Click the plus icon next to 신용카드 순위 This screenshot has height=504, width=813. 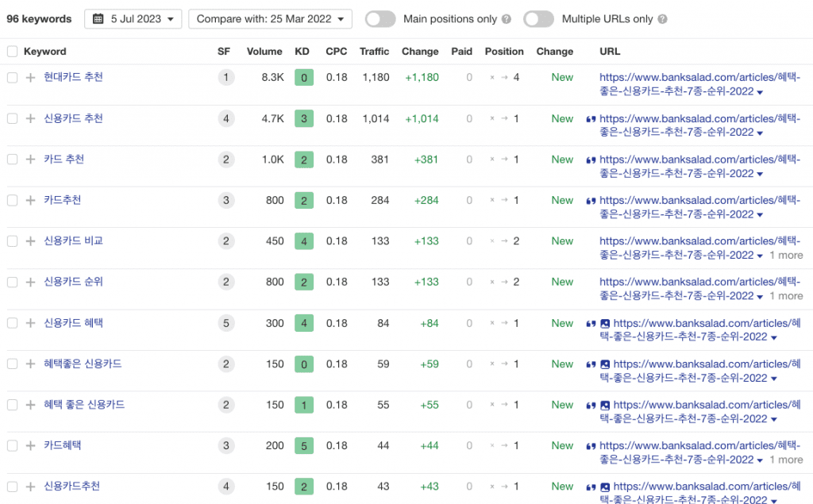[x=31, y=282]
